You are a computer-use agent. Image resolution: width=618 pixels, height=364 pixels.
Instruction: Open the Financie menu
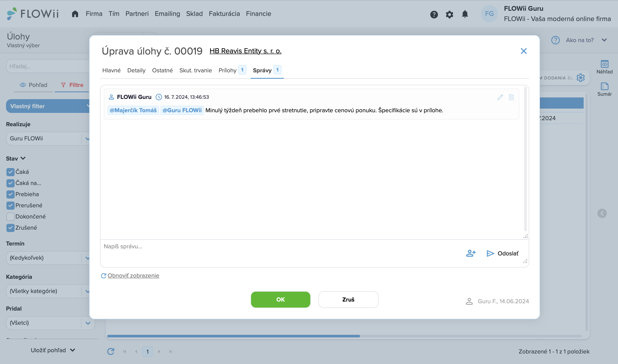[x=259, y=14]
